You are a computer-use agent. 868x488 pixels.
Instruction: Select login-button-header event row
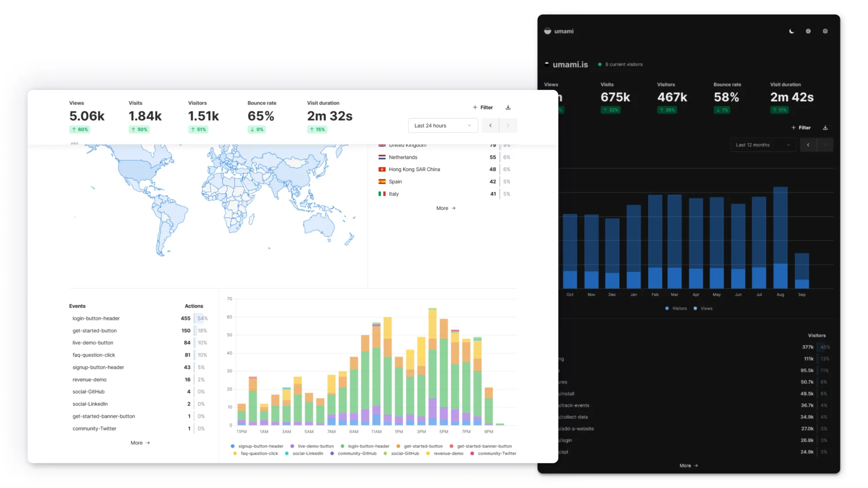96,319
